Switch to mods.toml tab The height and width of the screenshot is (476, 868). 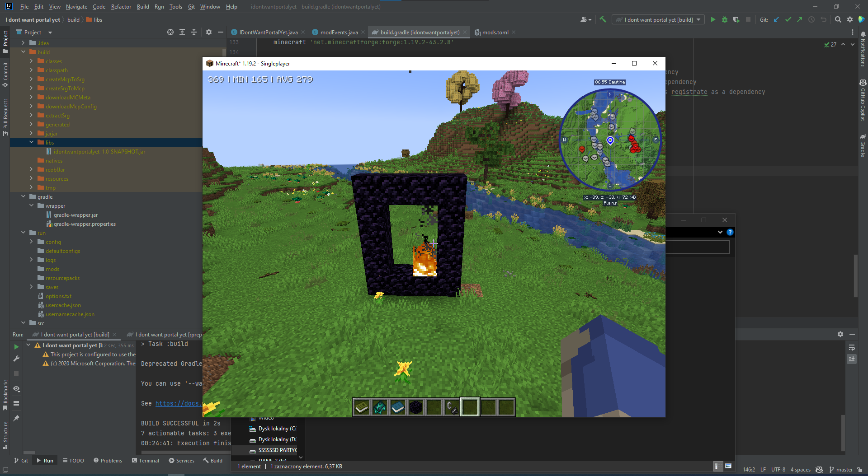[x=495, y=32]
